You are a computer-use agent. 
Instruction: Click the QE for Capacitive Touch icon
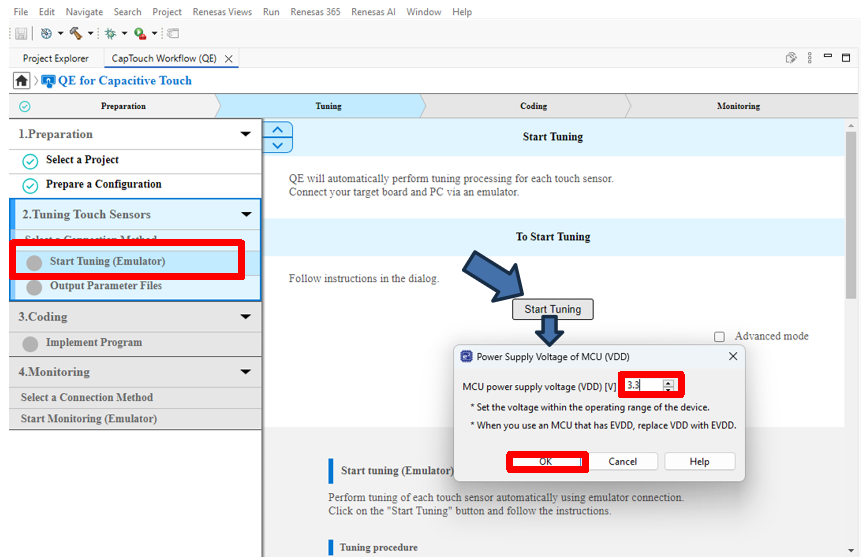tap(48, 81)
